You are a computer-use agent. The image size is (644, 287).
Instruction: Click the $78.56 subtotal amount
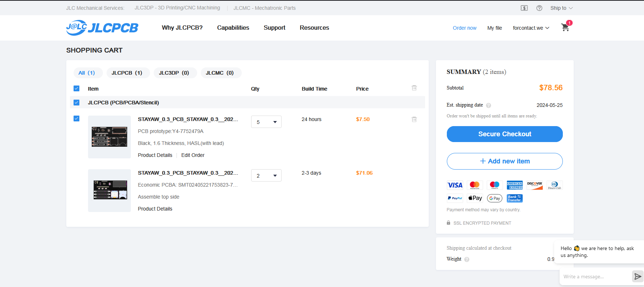tap(551, 88)
